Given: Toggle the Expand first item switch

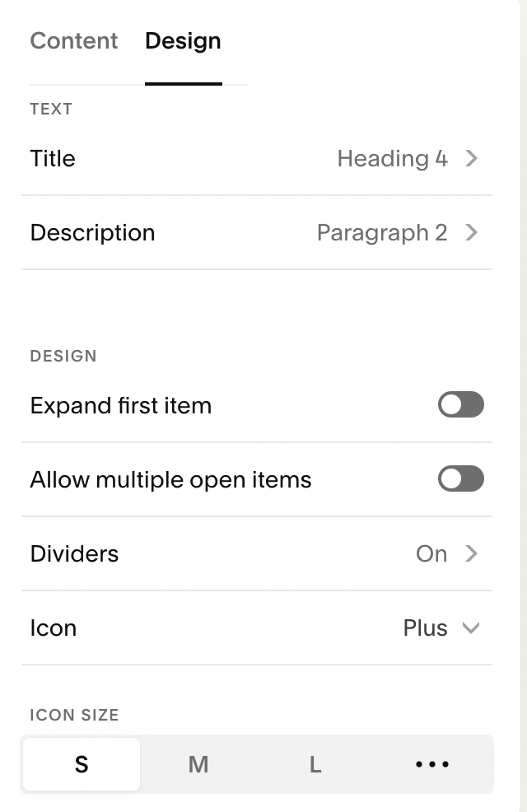Looking at the screenshot, I should pyautogui.click(x=461, y=404).
